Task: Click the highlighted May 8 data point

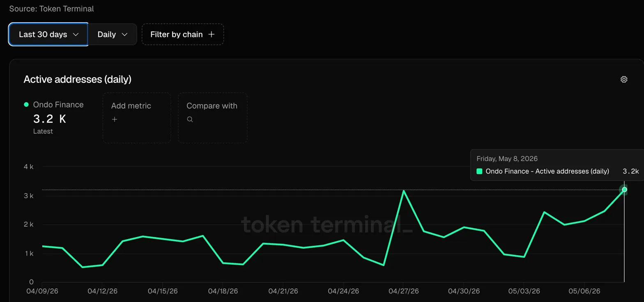Action: point(624,190)
